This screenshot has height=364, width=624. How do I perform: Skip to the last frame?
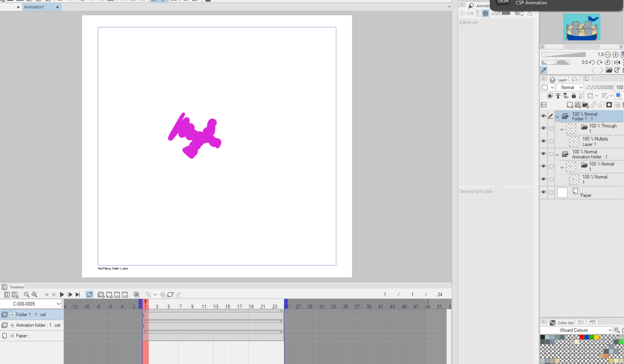[x=77, y=294]
